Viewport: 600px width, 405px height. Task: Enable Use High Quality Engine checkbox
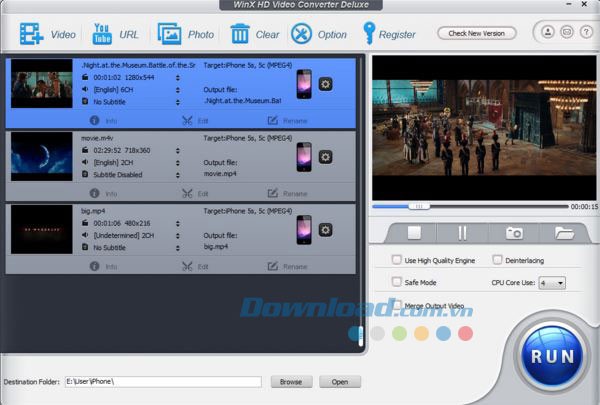click(x=398, y=260)
